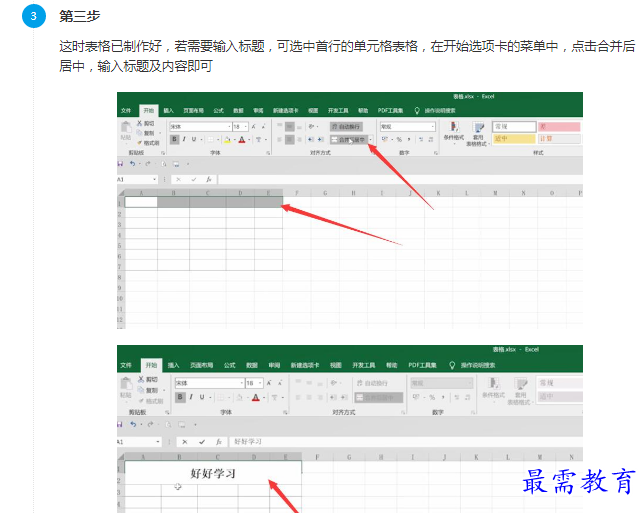Click Merge & Center button in first screenshot
644x513 pixels.
click(x=348, y=140)
